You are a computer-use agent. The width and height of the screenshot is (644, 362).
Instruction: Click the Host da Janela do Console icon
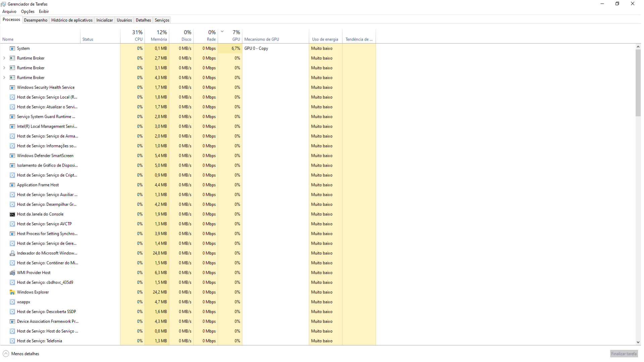(12, 214)
